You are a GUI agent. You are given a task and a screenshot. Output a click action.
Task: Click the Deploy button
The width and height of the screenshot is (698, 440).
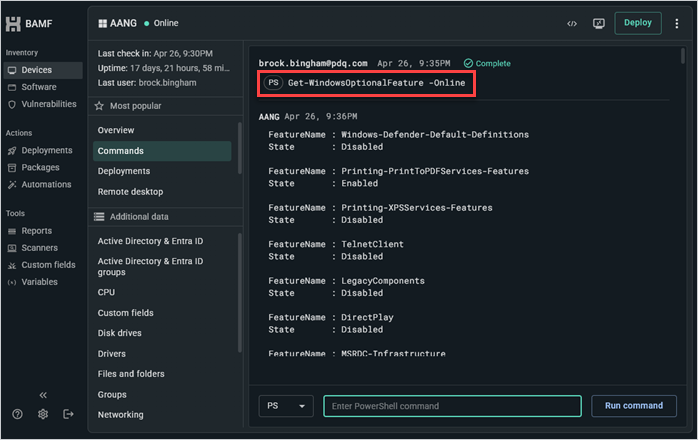(x=637, y=23)
